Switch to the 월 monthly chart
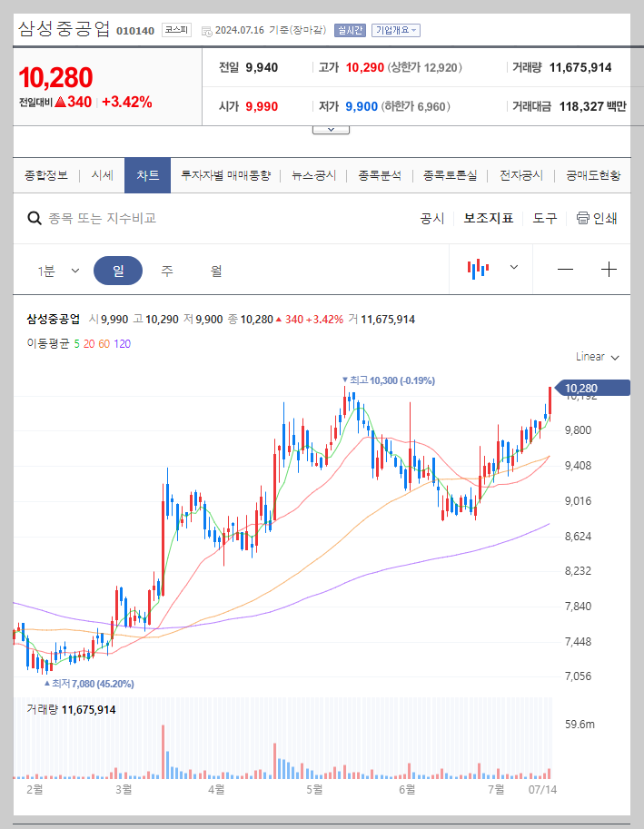This screenshot has height=829, width=644. click(x=216, y=271)
